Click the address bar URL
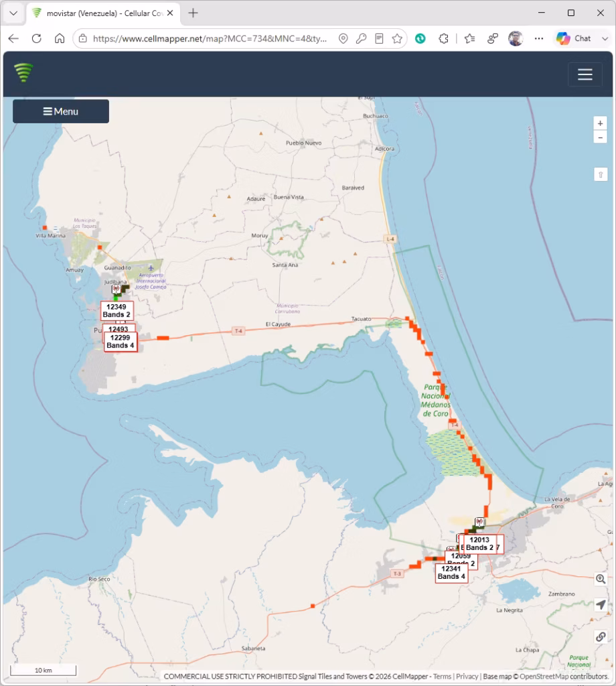Viewport: 616px width, 686px height. tap(210, 38)
